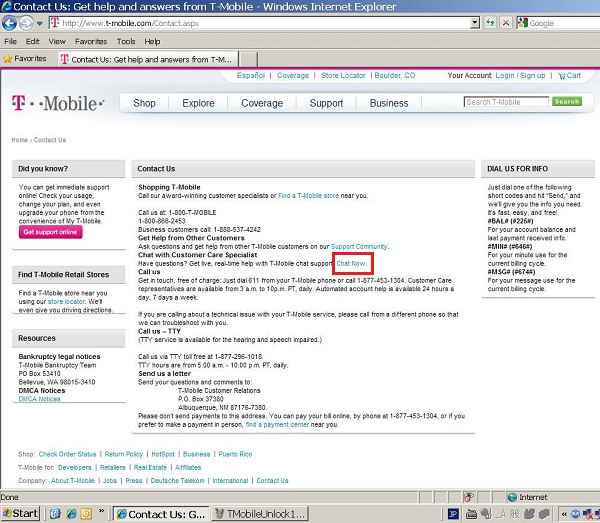Open the Start menu

tap(21, 513)
